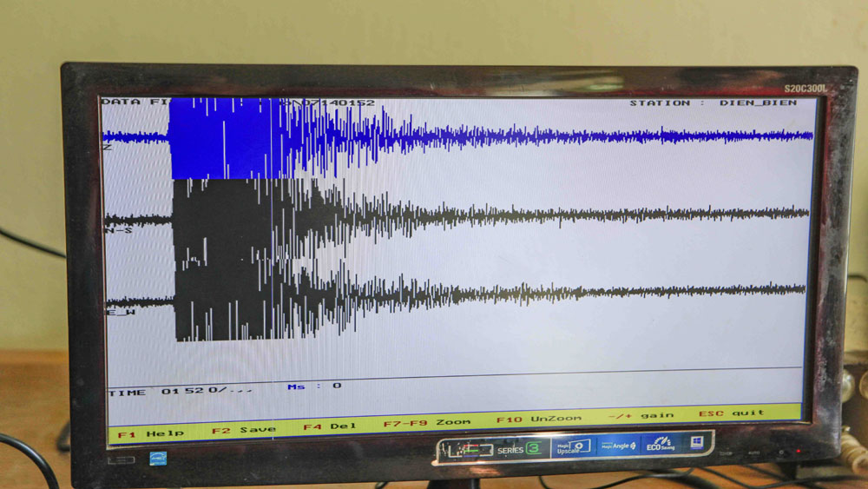Image resolution: width=868 pixels, height=489 pixels.
Task: Click the Z channel label
Action: [x=108, y=148]
